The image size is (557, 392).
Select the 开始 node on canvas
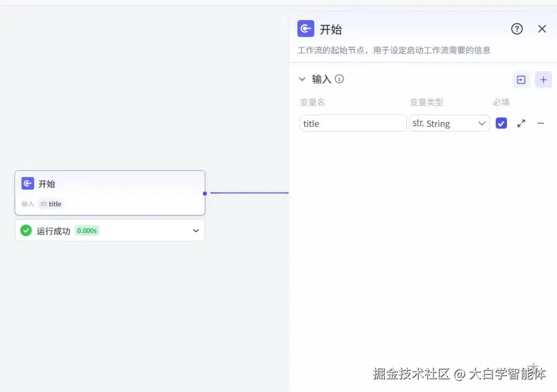(110, 193)
